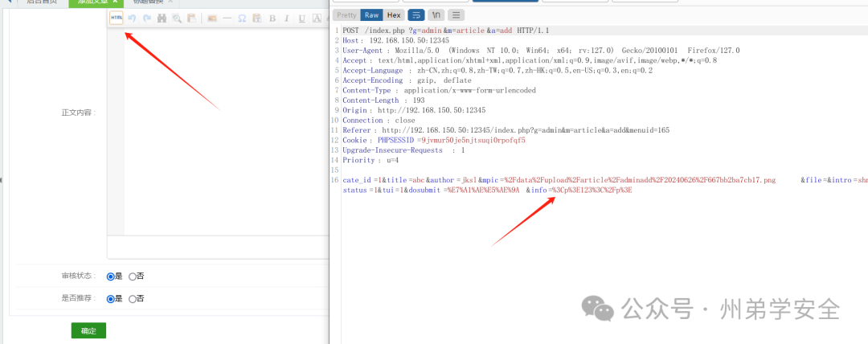
Task: Switch to Pretty view in Burp
Action: (x=346, y=15)
